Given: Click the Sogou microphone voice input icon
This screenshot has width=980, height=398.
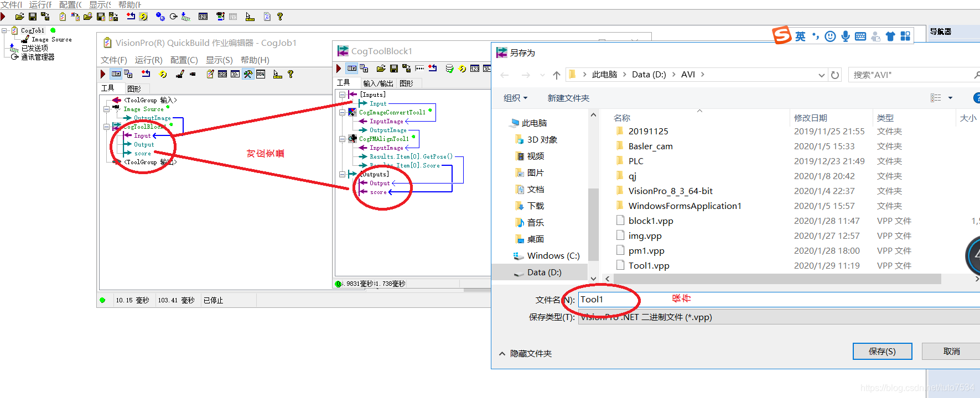Looking at the screenshot, I should [x=846, y=36].
